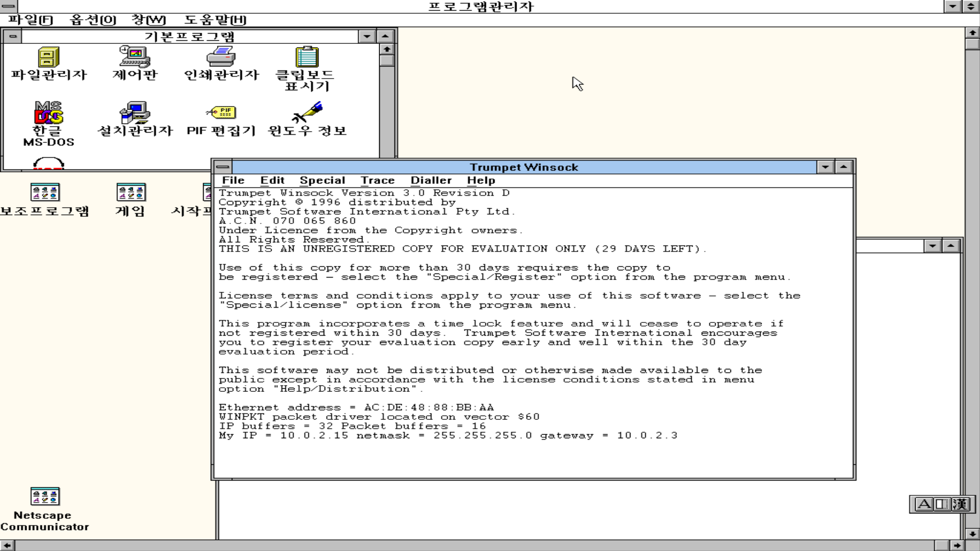Open Trumpet Winsock Edit menu
The width and height of the screenshot is (980, 551).
272,181
